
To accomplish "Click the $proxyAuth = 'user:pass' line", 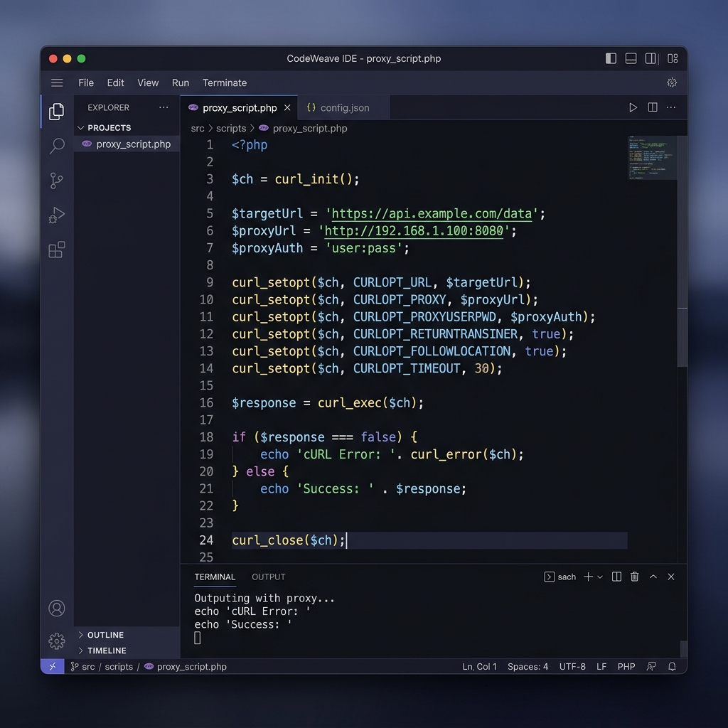I will (x=321, y=248).
